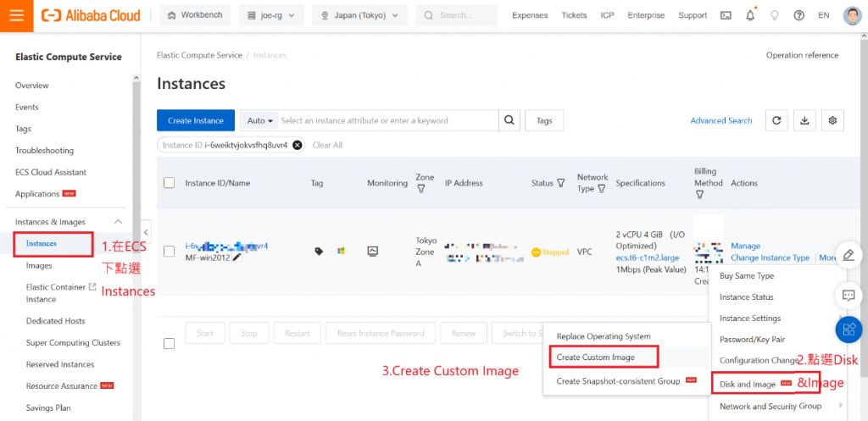Image resolution: width=868 pixels, height=421 pixels.
Task: Open the Auto search attribute dropdown
Action: (260, 120)
